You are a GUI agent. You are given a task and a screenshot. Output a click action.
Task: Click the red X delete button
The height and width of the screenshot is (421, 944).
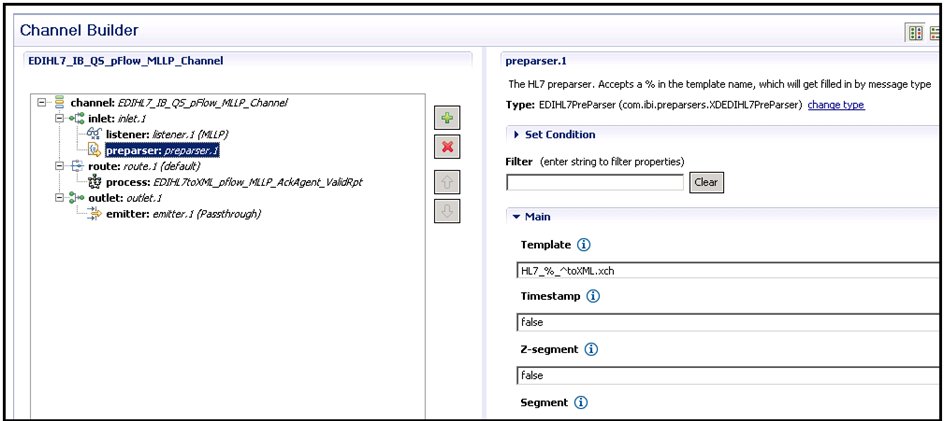pyautogui.click(x=447, y=146)
